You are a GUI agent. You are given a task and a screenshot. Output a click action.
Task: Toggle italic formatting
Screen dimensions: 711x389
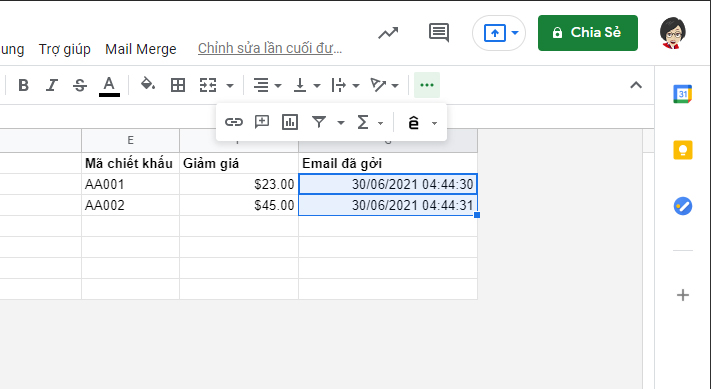pyautogui.click(x=52, y=85)
